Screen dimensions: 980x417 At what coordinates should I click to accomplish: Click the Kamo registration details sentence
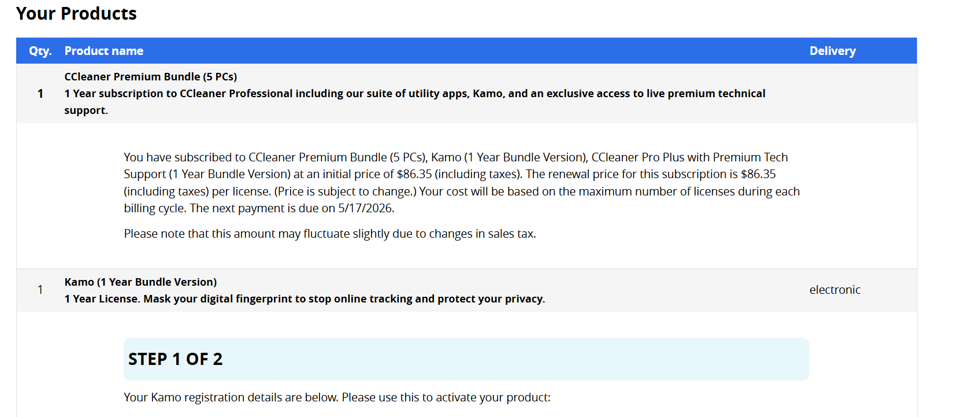pyautogui.click(x=337, y=397)
